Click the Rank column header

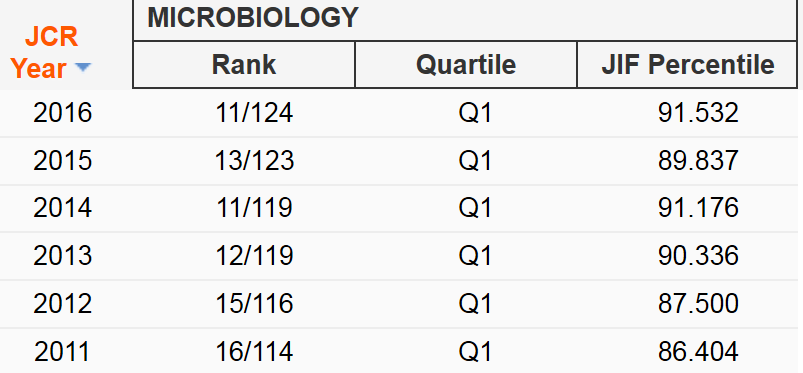click(244, 65)
